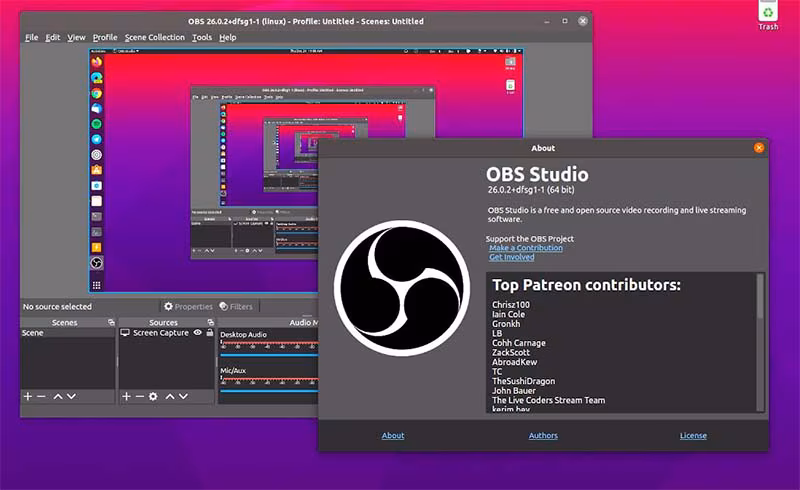Open the Profile menu

pos(105,37)
